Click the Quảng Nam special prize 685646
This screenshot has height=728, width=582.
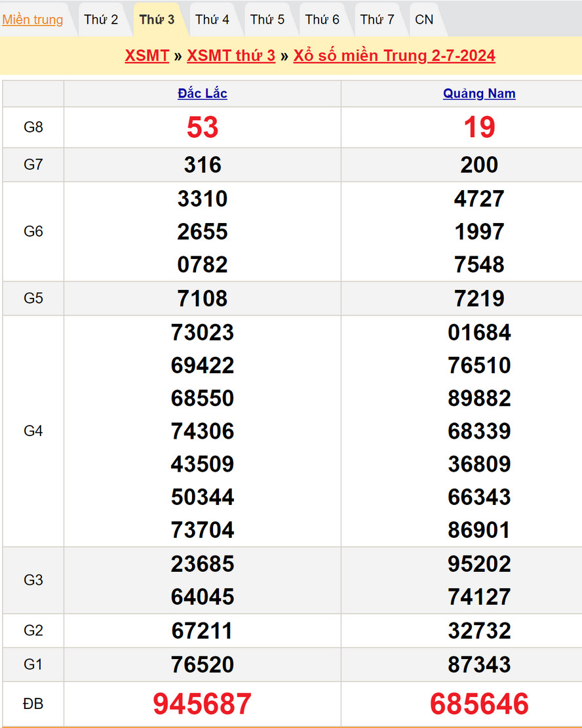pyautogui.click(x=479, y=704)
